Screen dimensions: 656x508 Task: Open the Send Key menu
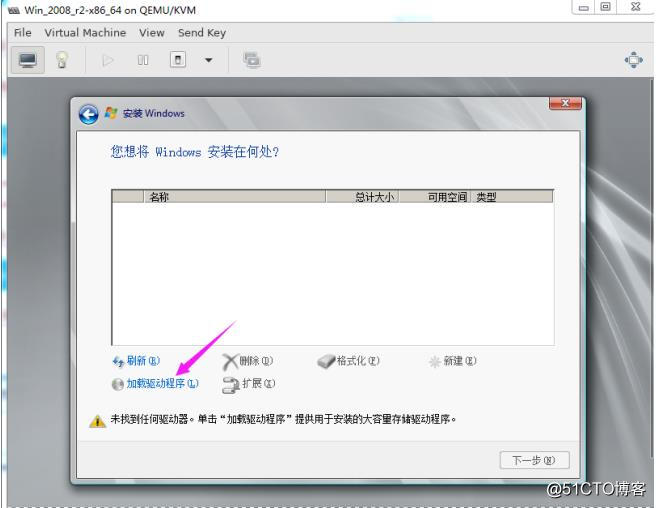(x=202, y=33)
